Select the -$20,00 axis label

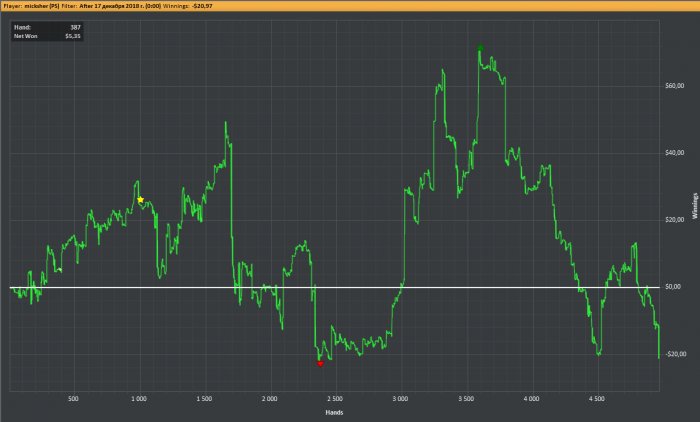coord(675,354)
